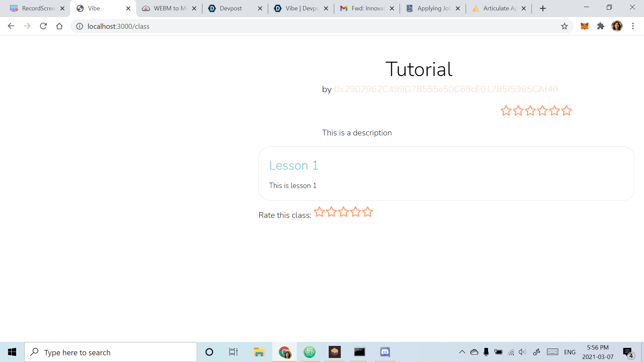Switch to the Devpost tab
644x362 pixels.
(x=231, y=8)
